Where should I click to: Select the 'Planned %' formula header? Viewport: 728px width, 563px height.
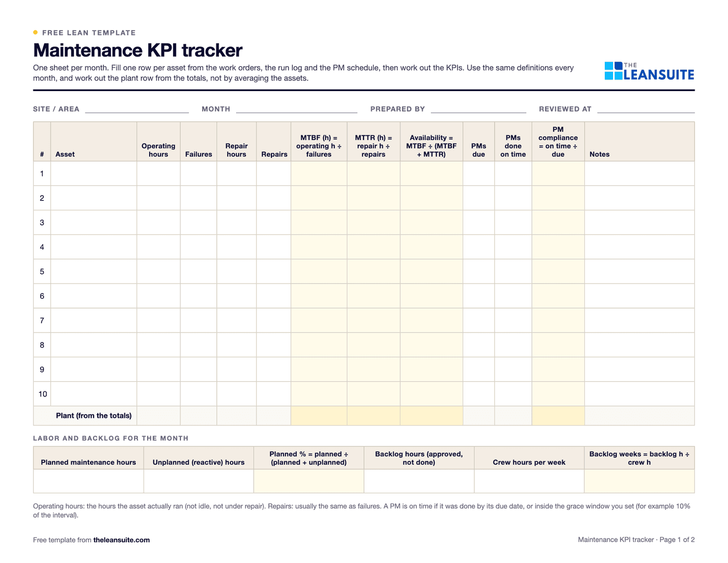point(309,458)
